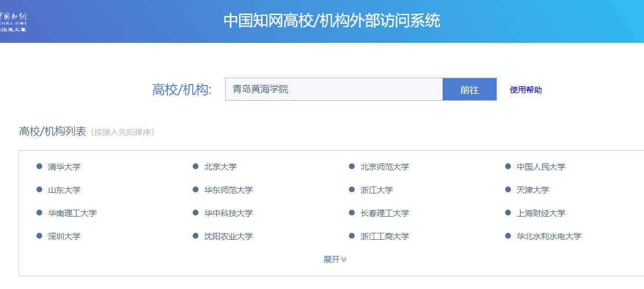Select 山东大学 from the list
The height and width of the screenshot is (289, 644).
(x=64, y=190)
